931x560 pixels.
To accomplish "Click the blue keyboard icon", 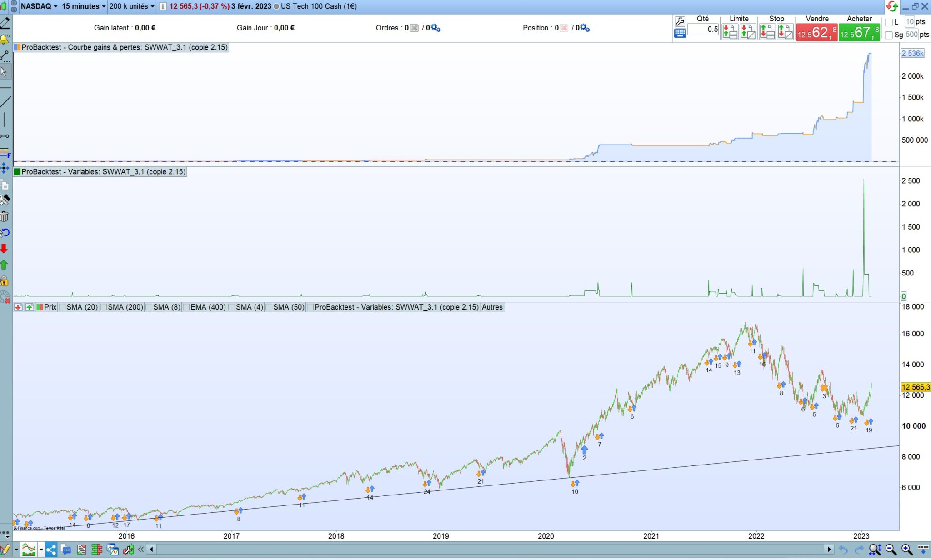I will 680,33.
